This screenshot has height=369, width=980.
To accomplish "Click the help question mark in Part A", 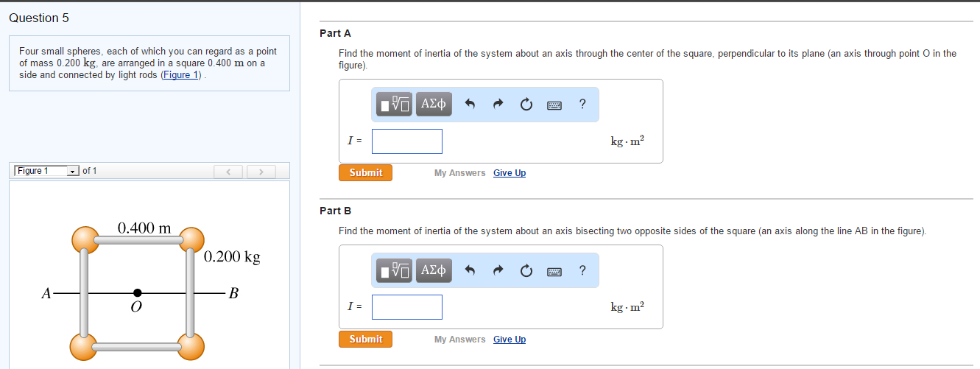I will pos(582,105).
